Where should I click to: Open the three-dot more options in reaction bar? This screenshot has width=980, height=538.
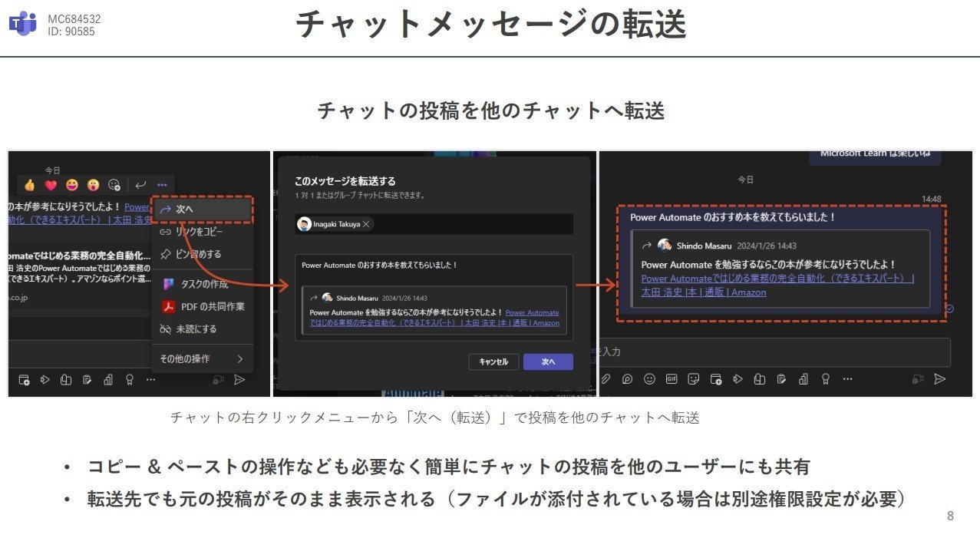[x=162, y=184]
